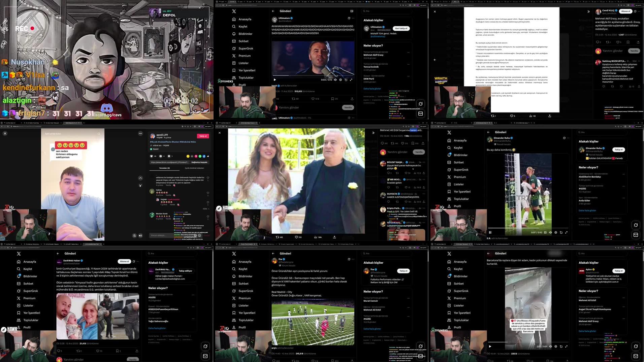Viewport: 644px width, 362px height.
Task: Click back arrow in DarkWeb Haber post
Action: click(x=58, y=254)
